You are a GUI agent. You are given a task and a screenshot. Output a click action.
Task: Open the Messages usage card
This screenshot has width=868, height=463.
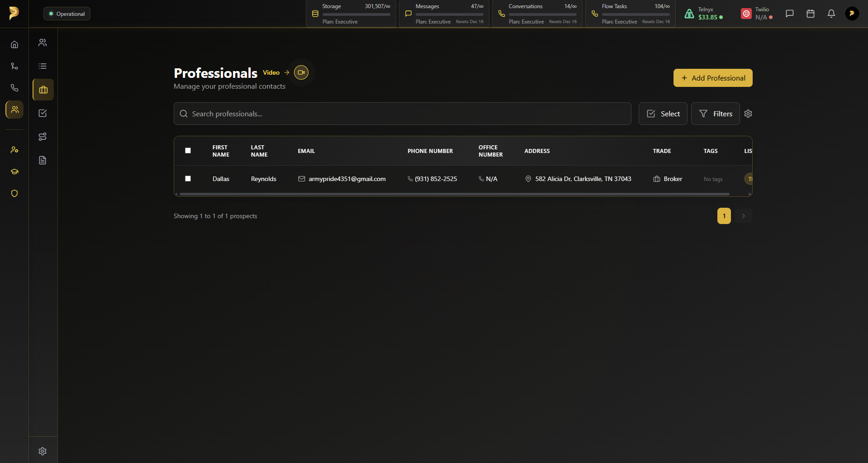[x=444, y=14]
